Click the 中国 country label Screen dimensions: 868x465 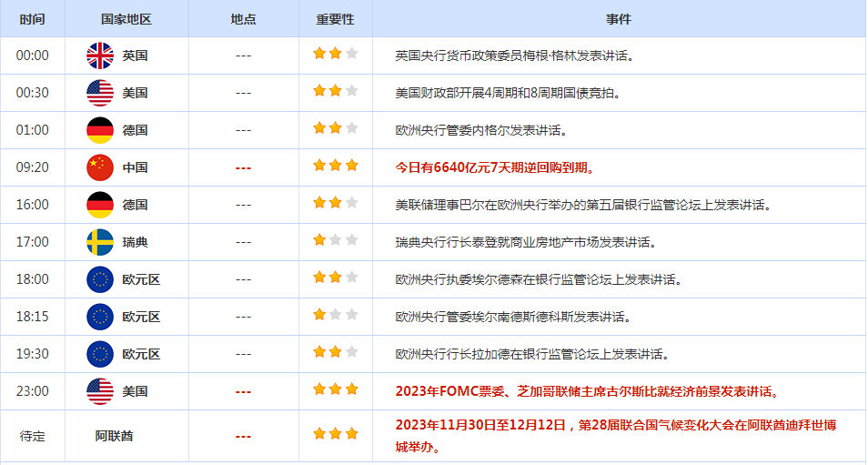point(135,167)
